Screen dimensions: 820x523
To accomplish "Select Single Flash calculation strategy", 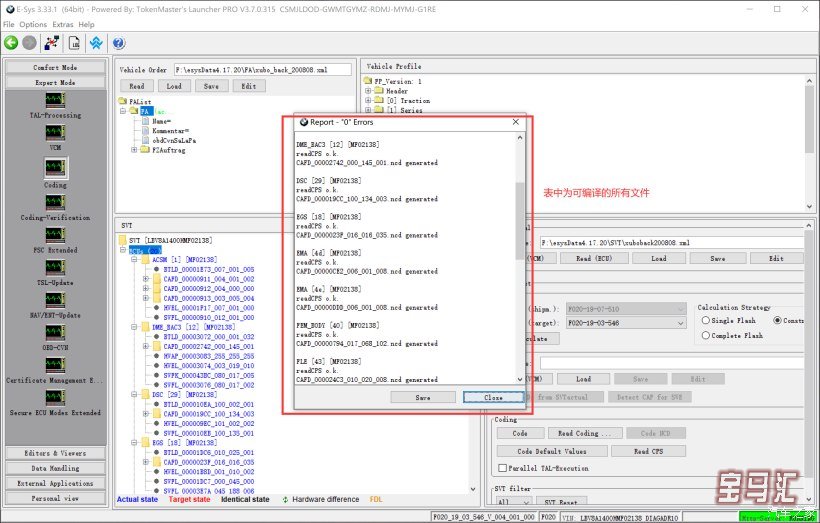I will [x=705, y=320].
